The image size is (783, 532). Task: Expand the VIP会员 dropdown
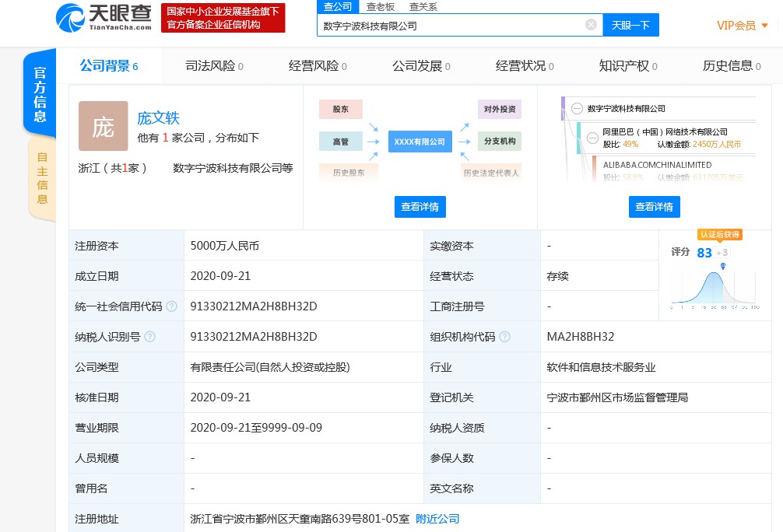[x=743, y=26]
